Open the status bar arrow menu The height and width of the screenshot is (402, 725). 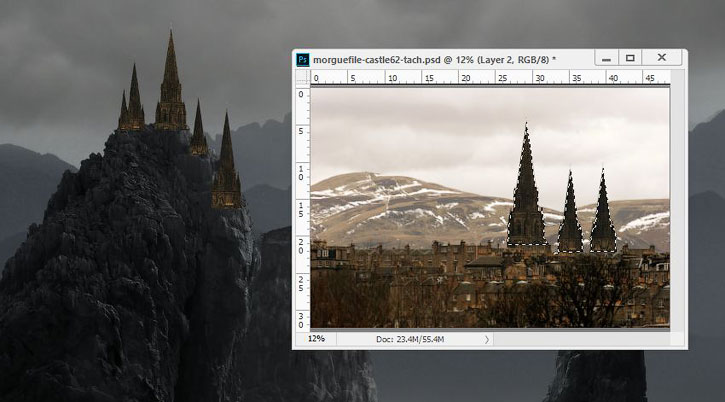tap(487, 340)
